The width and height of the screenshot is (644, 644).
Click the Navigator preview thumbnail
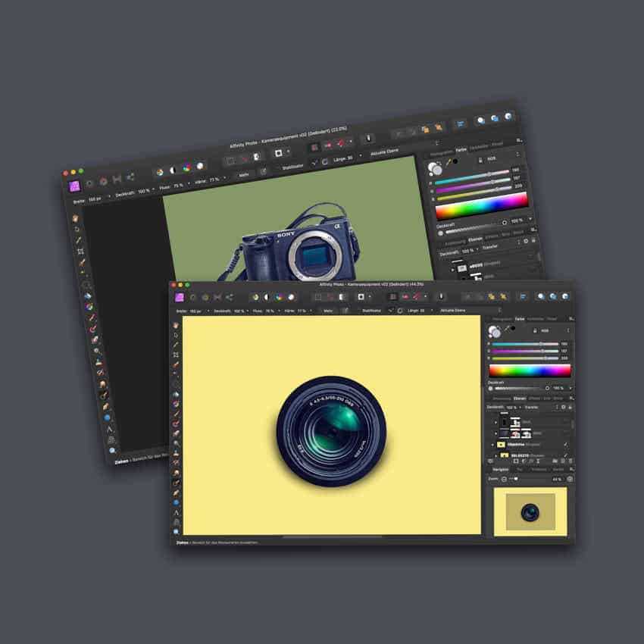click(x=530, y=512)
